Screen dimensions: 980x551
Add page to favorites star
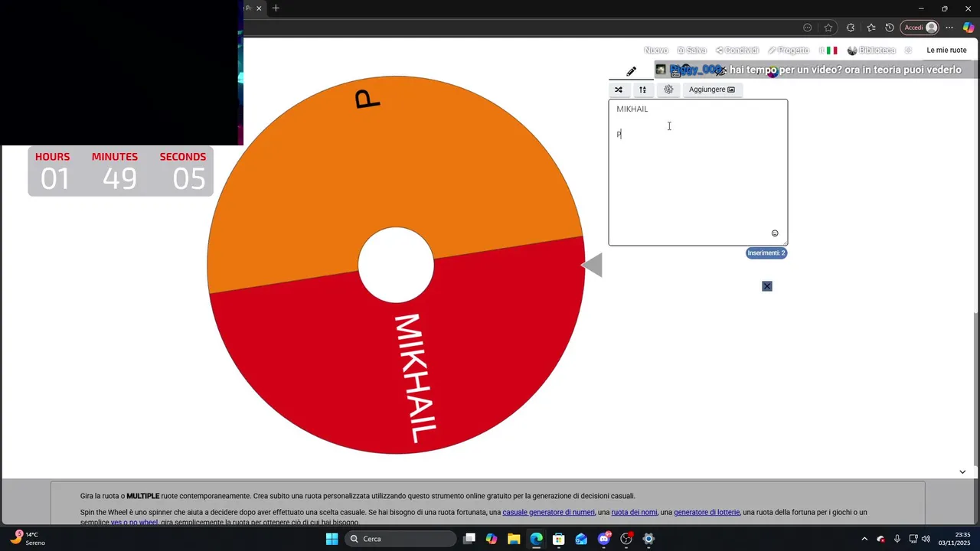click(x=828, y=28)
